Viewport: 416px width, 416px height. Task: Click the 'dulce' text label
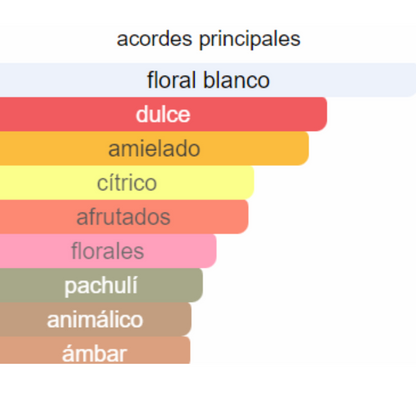point(163,114)
